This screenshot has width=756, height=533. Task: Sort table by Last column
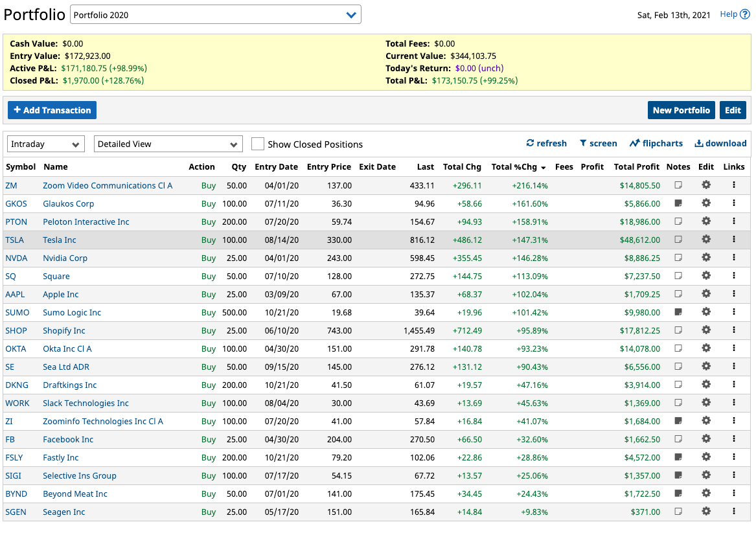(x=425, y=166)
